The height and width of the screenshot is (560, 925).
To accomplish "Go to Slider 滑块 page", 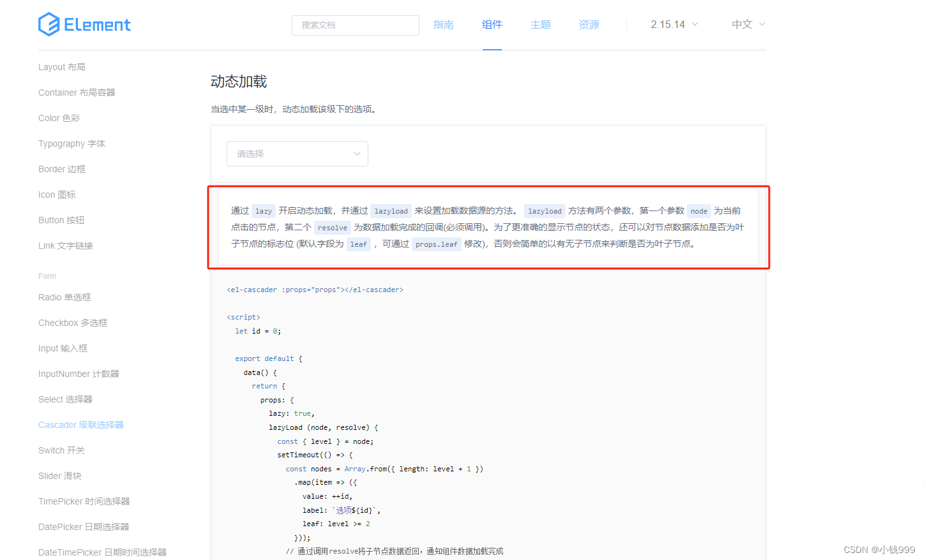I will 60,476.
